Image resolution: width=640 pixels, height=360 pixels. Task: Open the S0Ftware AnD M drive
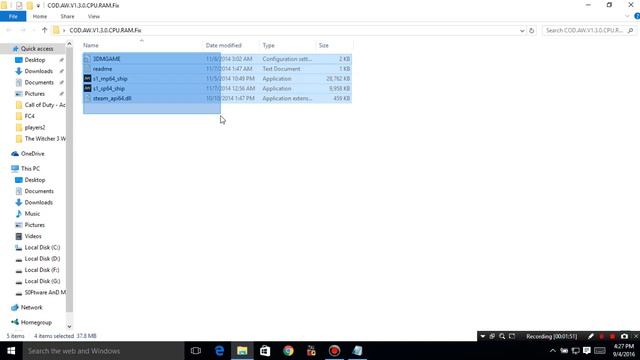click(x=45, y=292)
